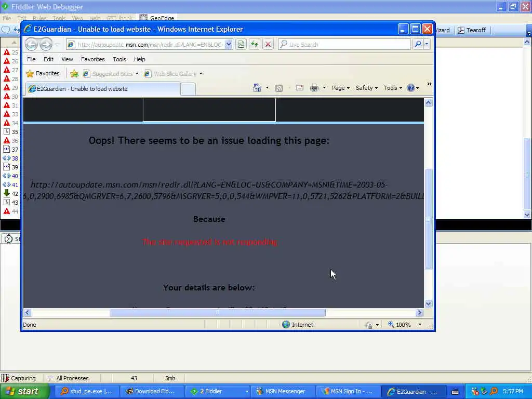Click the red Stop loading button
The image size is (532, 399).
tap(268, 45)
